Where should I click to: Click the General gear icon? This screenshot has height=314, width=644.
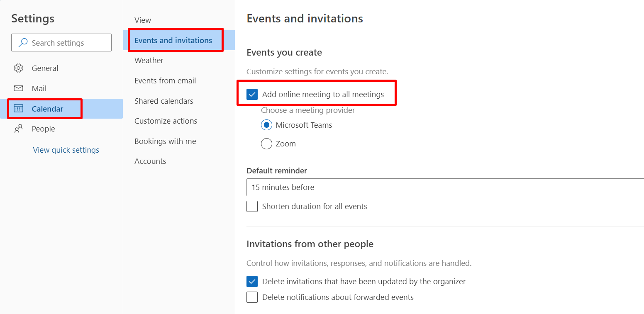tap(18, 68)
